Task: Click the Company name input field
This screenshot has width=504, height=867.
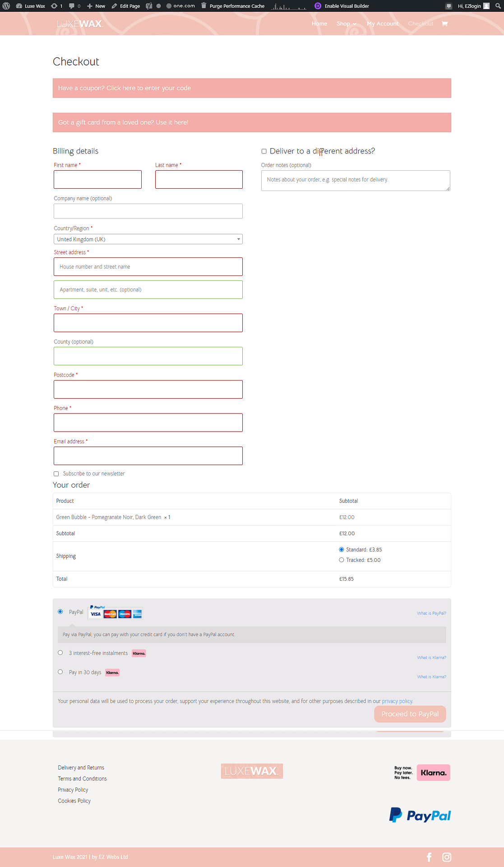Action: coord(148,211)
